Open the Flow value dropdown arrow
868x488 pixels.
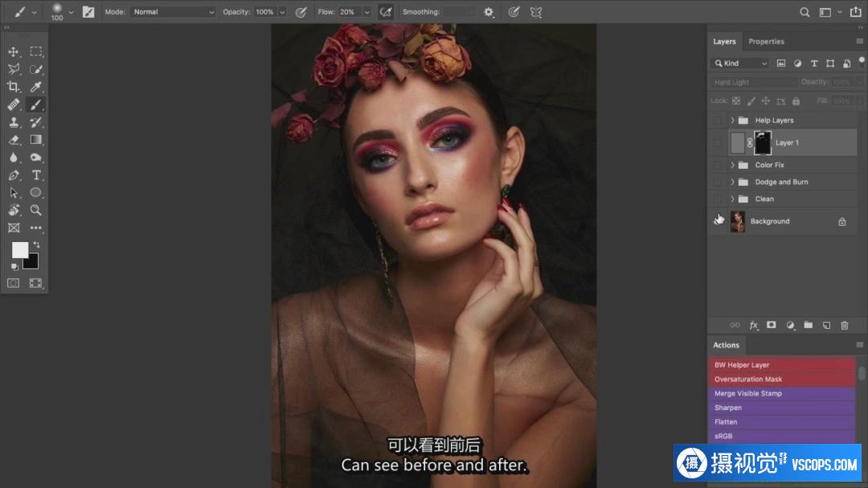pos(367,11)
